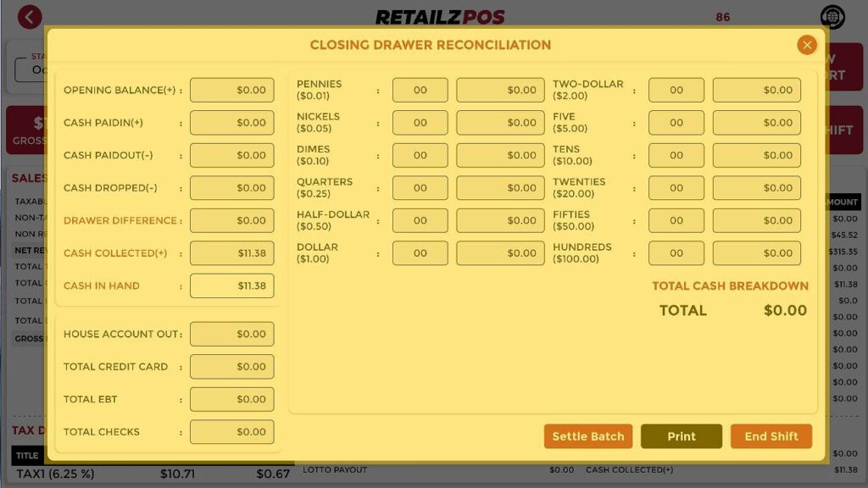
Task: Click the back arrow icon
Action: coord(30,17)
